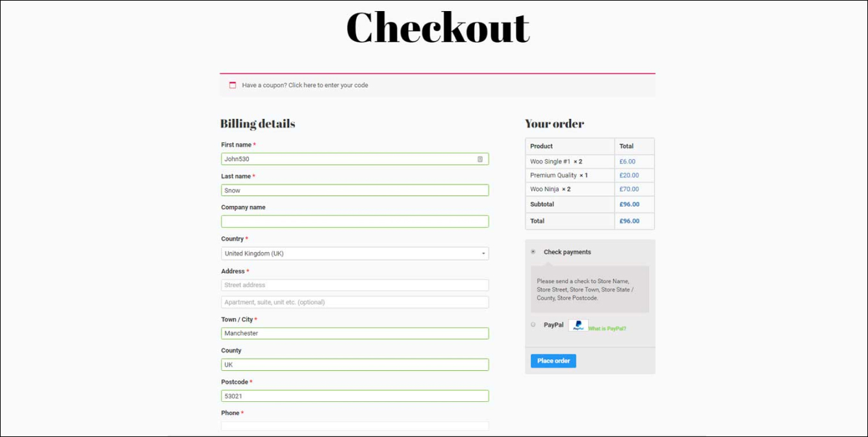Click the Place order button
The width and height of the screenshot is (868, 437).
tap(554, 361)
